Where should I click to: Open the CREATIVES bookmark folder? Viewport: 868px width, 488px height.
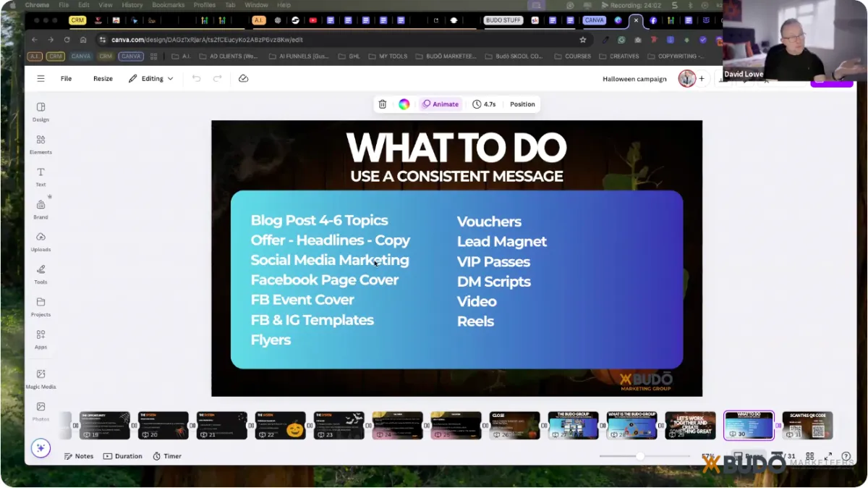tap(618, 56)
